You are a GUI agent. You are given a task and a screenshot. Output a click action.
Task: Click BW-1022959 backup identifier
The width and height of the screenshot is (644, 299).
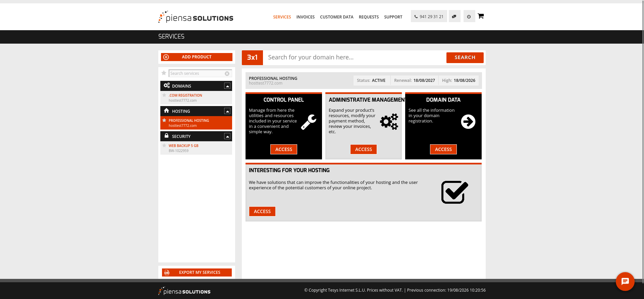(x=178, y=151)
